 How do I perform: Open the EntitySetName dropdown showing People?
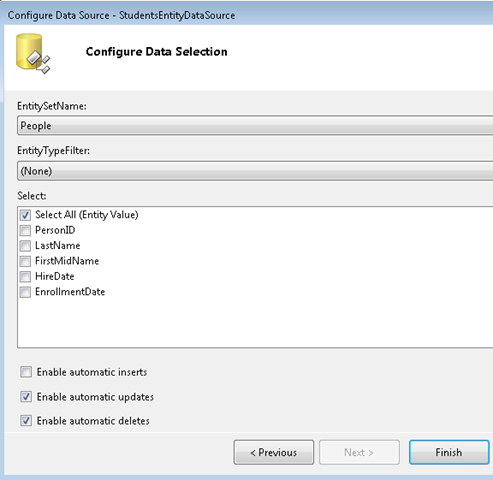(255, 126)
